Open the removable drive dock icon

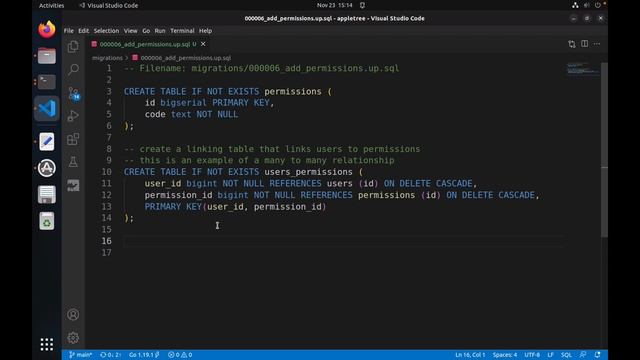(x=47, y=194)
